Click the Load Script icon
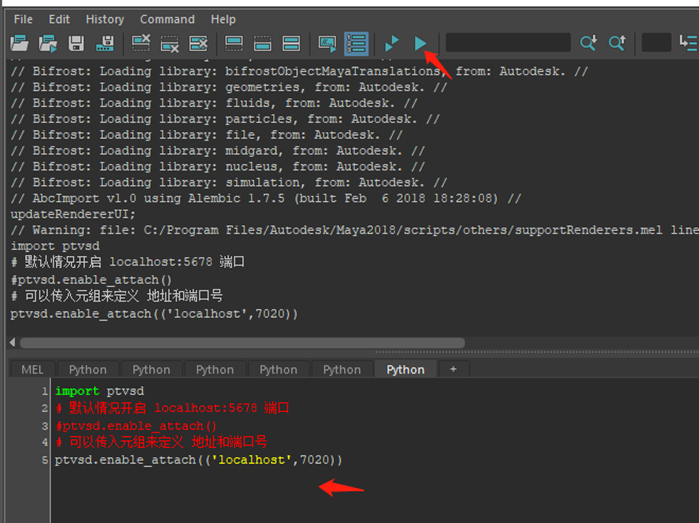Image resolution: width=699 pixels, height=523 pixels. [x=20, y=43]
